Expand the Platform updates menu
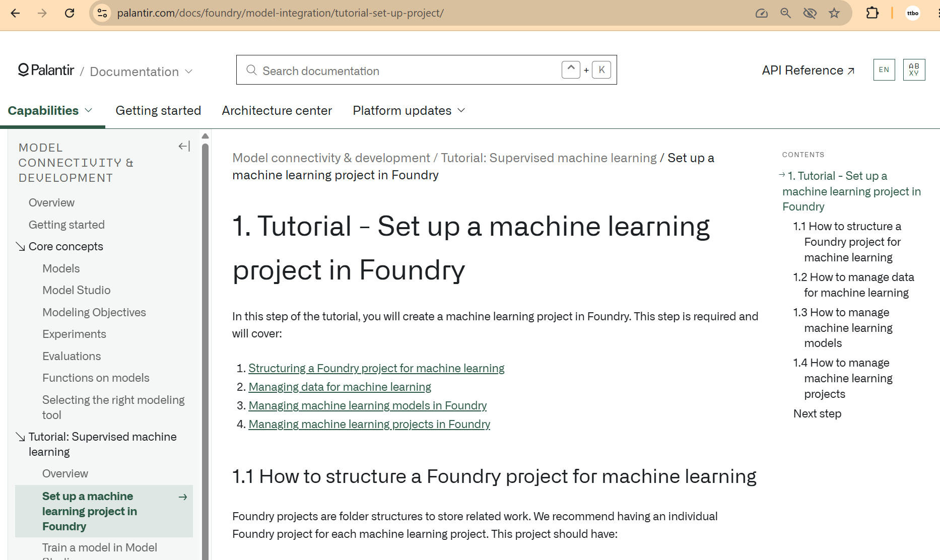This screenshot has width=940, height=560. point(409,111)
